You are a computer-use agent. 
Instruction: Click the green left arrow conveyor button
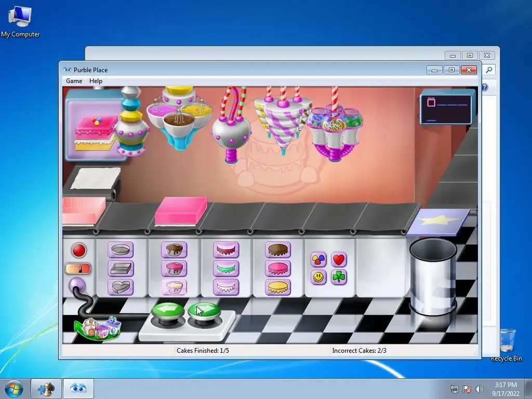[x=168, y=312]
